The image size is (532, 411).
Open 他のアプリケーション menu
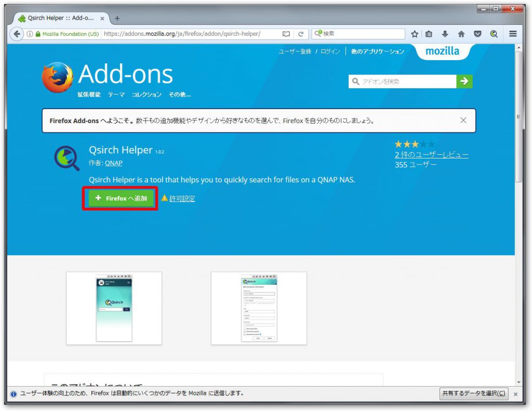point(377,51)
